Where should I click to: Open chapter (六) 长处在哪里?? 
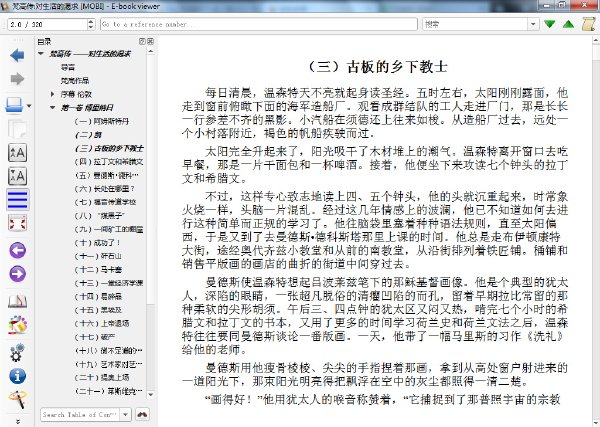(104, 188)
